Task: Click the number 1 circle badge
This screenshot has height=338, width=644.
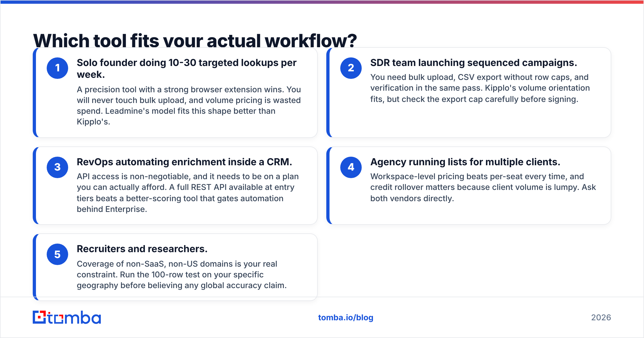Action: pyautogui.click(x=57, y=68)
